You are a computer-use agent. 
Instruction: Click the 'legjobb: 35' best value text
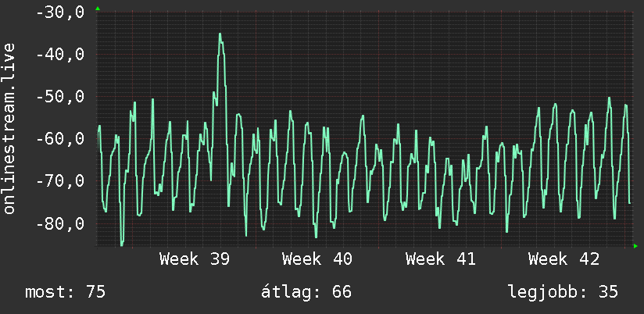tap(563, 292)
